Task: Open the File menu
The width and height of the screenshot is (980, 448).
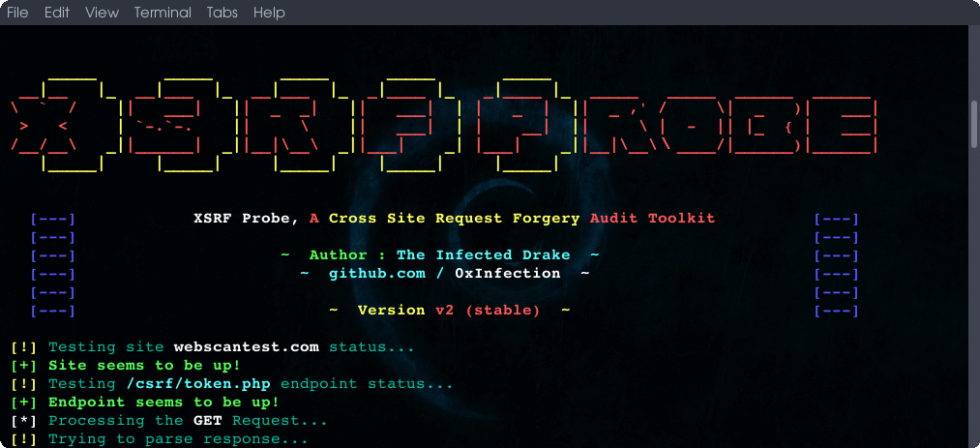Action: [x=17, y=13]
